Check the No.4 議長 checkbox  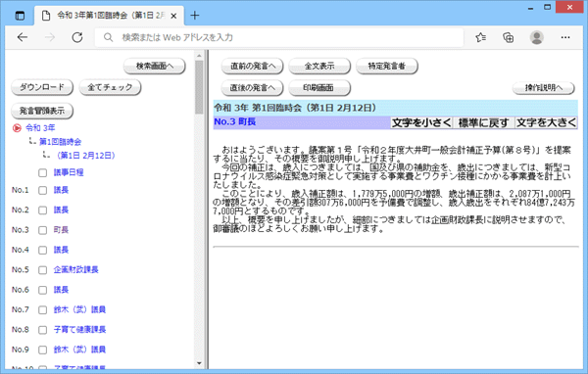click(x=43, y=250)
